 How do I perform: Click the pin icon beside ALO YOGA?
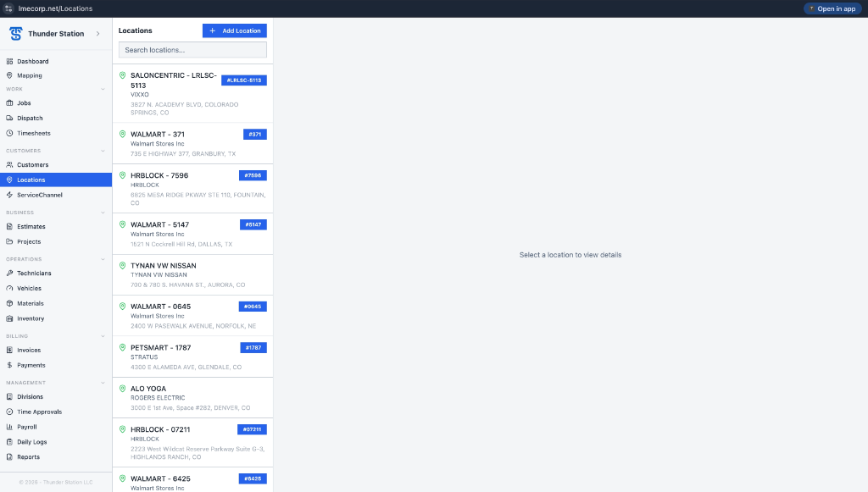click(x=122, y=389)
